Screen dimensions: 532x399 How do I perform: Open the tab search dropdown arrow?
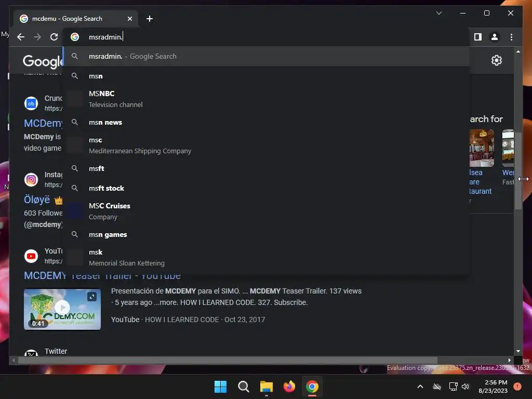pos(438,13)
